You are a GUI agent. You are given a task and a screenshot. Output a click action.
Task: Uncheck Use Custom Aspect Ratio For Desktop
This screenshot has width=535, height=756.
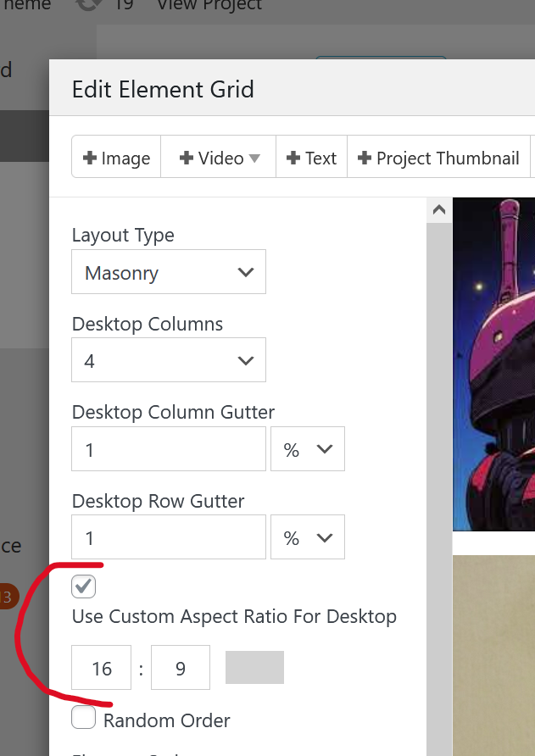(x=84, y=586)
